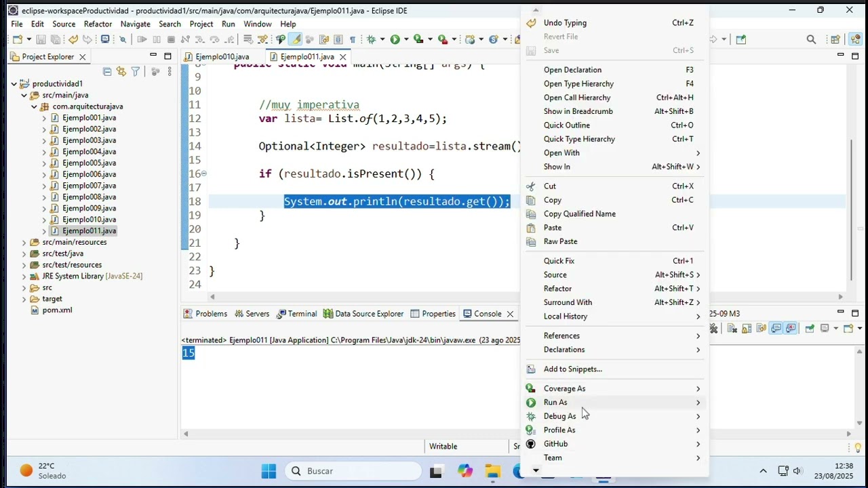Click the Windows Start button
Screen dimensions: 868x488
(269, 471)
